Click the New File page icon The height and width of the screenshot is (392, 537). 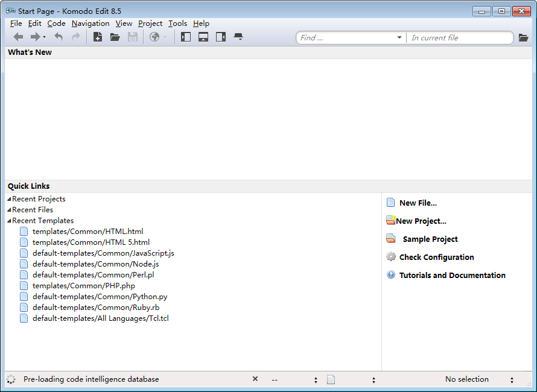tap(390, 203)
